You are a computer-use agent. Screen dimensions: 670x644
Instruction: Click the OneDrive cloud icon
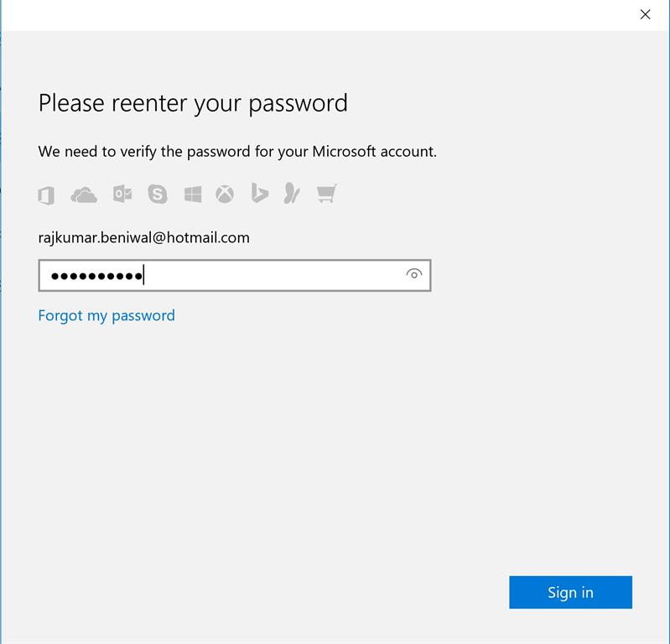(x=84, y=195)
